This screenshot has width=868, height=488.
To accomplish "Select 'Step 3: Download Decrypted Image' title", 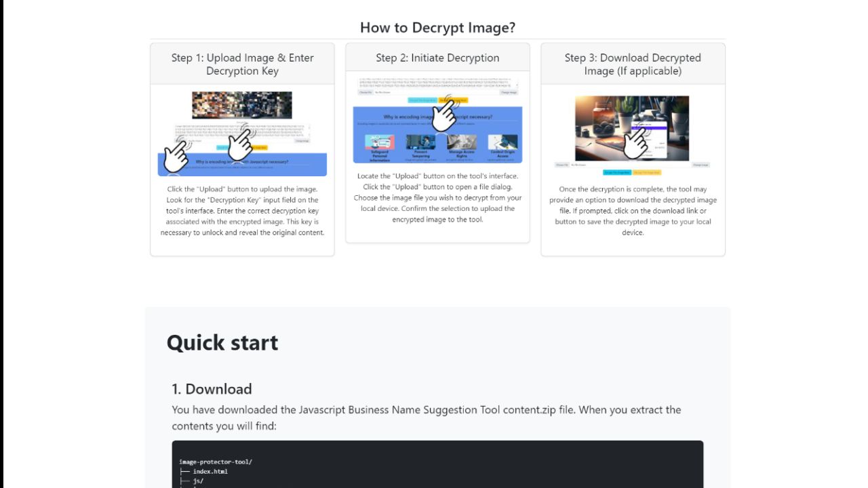I will coord(633,64).
